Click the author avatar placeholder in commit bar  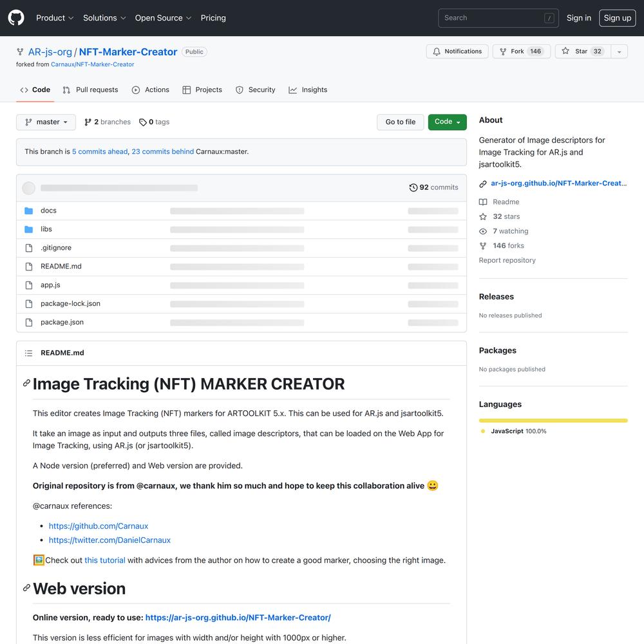(x=28, y=188)
